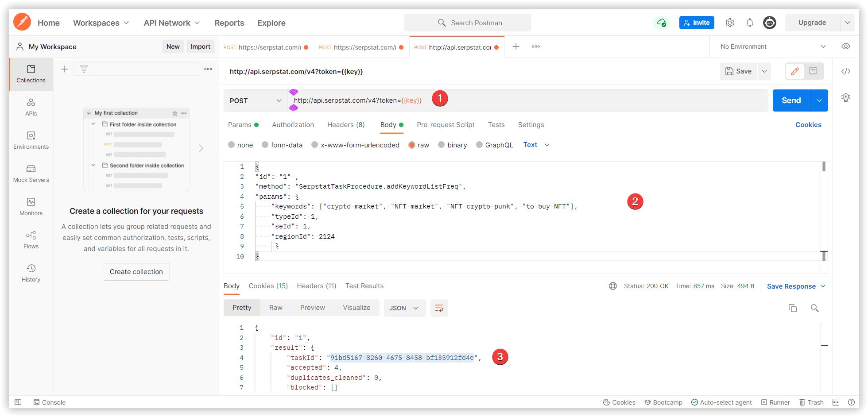Open the No Environment selector
This screenshot has width=868, height=417.
[x=773, y=46]
